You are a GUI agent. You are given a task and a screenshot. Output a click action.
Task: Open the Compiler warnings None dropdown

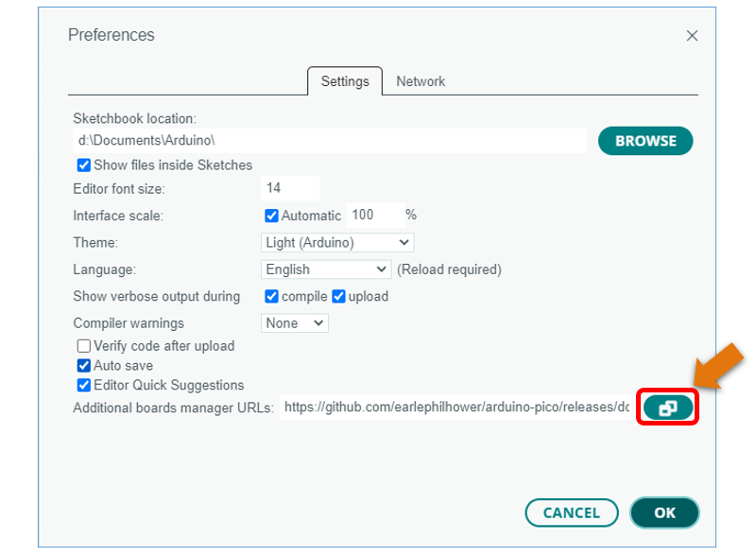[295, 322]
